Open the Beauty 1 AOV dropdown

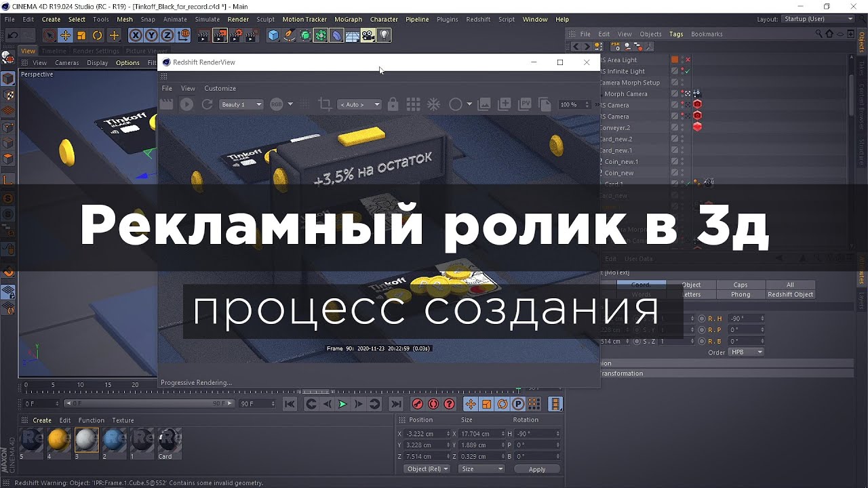[x=241, y=104]
